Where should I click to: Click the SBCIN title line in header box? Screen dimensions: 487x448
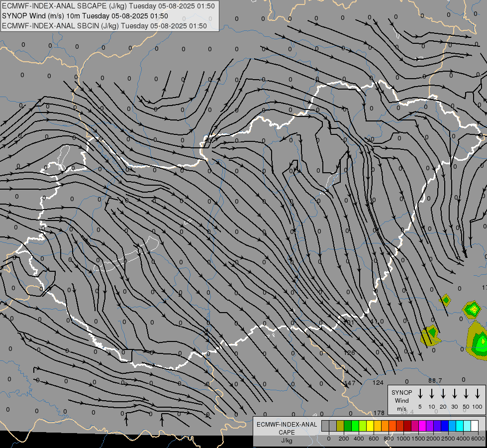(x=104, y=26)
